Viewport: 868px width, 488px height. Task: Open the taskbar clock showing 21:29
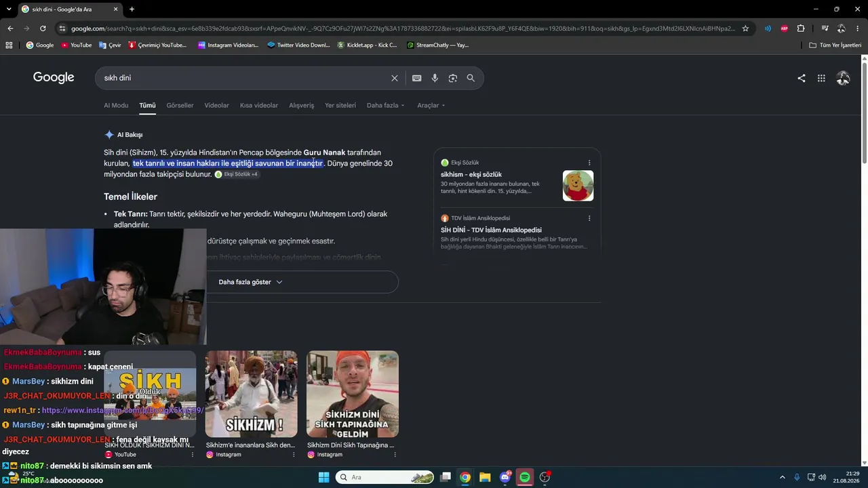[x=846, y=477]
